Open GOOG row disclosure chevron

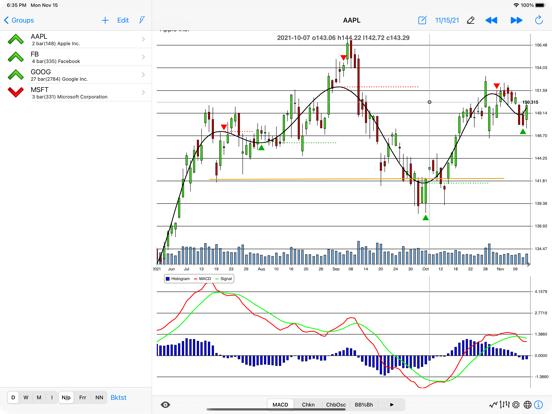143,75
